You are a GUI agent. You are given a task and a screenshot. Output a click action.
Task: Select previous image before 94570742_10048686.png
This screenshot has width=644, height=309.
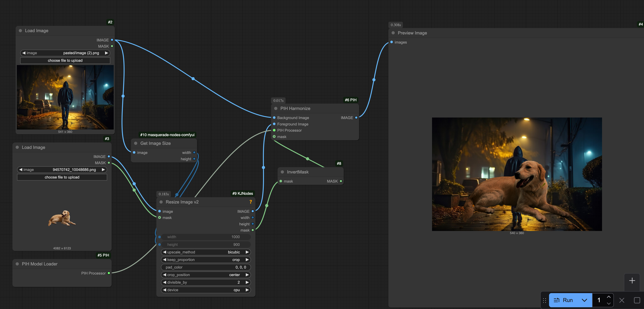coord(21,169)
